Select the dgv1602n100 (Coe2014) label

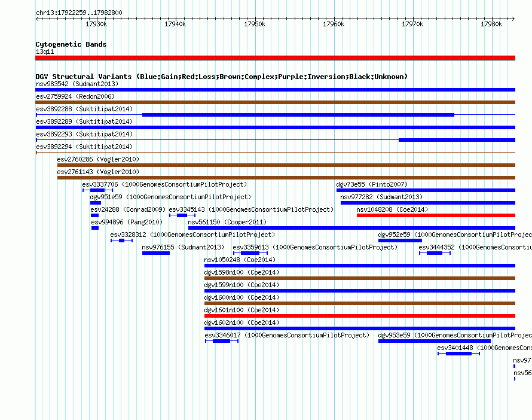click(241, 322)
